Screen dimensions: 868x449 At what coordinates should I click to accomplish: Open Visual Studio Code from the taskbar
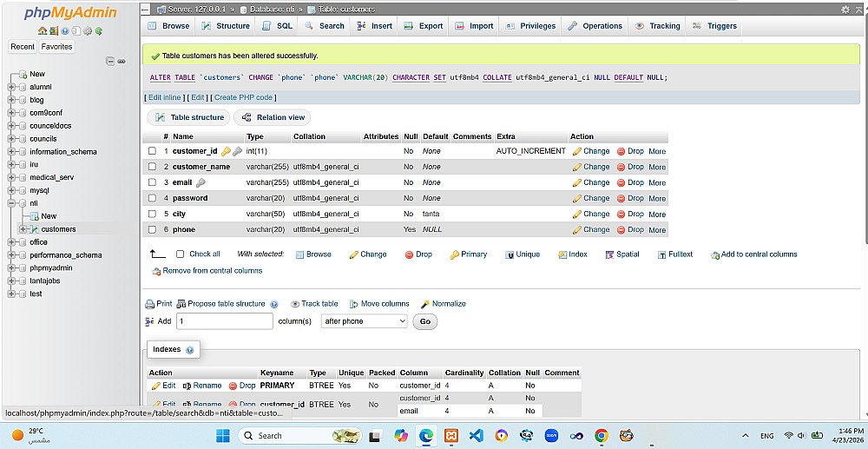click(476, 435)
